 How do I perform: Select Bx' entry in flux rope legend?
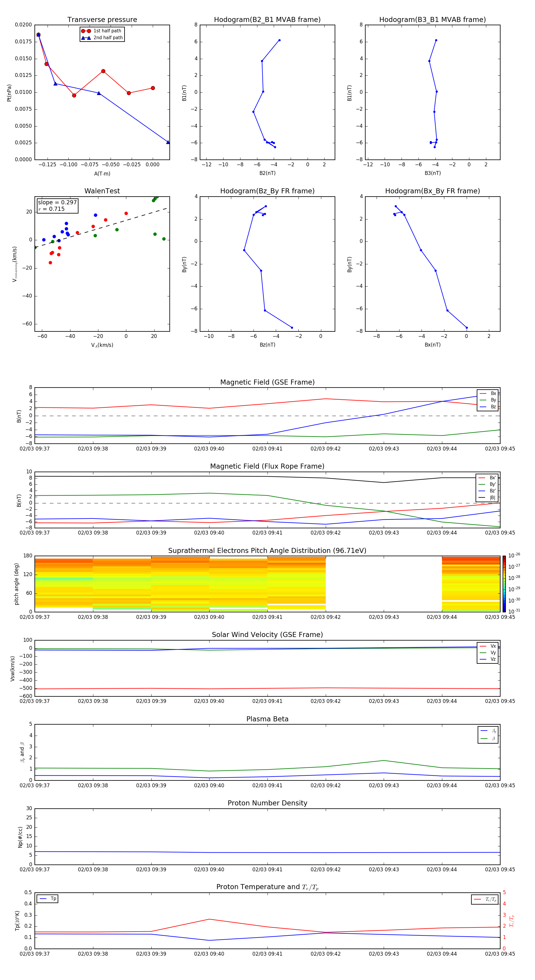(x=487, y=478)
